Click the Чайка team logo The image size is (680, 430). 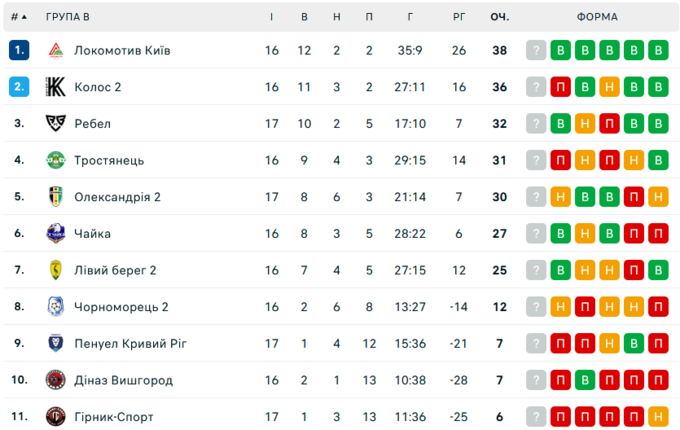coord(56,233)
